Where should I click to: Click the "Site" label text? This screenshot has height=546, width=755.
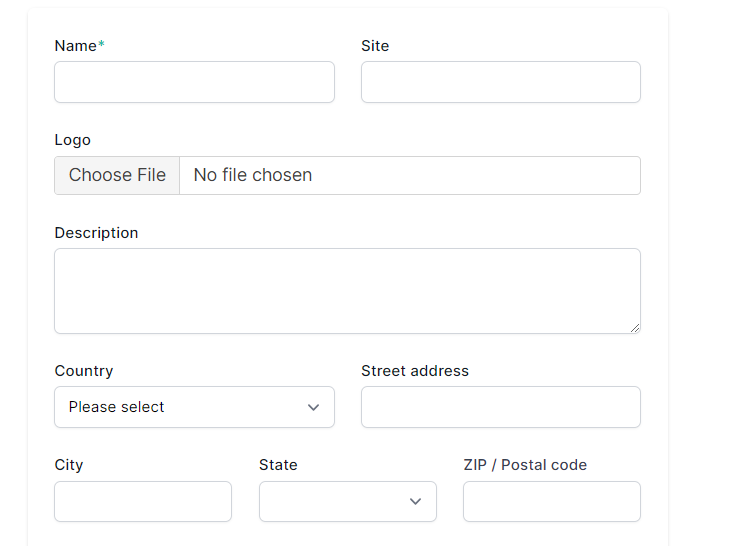375,46
